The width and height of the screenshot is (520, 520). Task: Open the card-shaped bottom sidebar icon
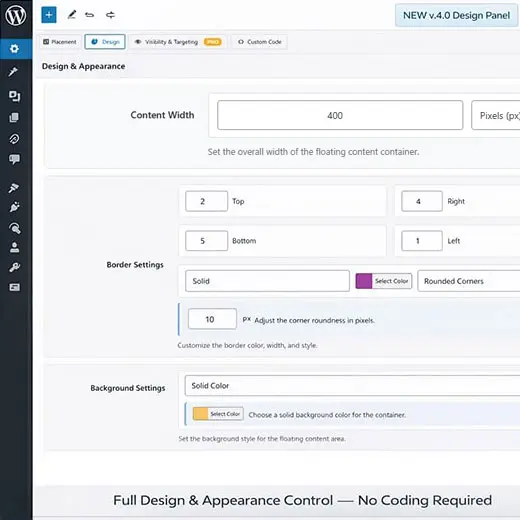tap(14, 287)
